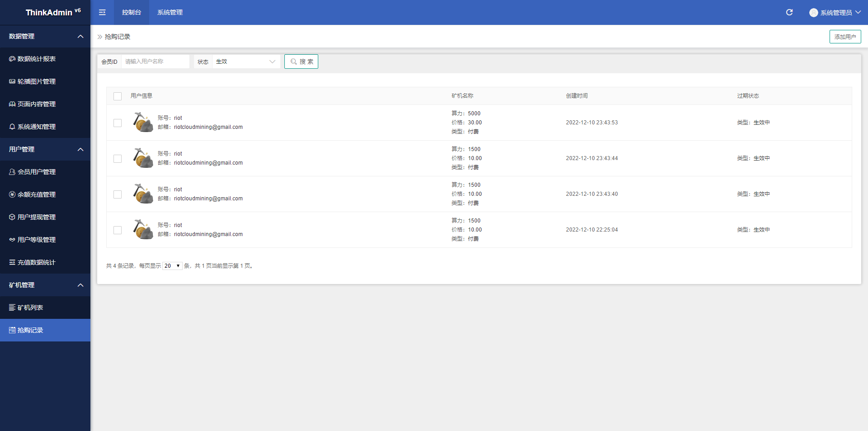The width and height of the screenshot is (868, 431).
Task: Open the 状态 dropdown showing 生效
Action: tap(245, 62)
